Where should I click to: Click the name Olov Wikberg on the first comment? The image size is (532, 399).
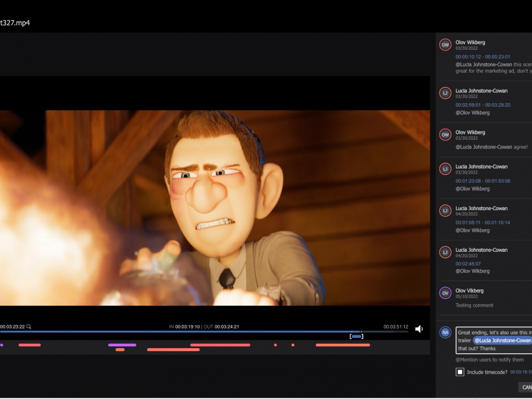(x=470, y=43)
